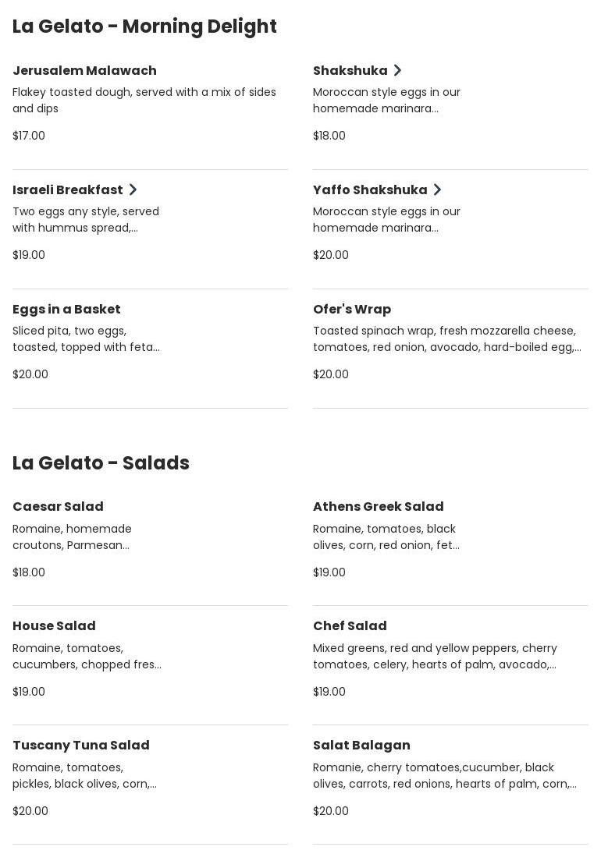This screenshot has width=601, height=868.
Task: Expand the Shakshuka chevron arrow
Action: [397, 71]
